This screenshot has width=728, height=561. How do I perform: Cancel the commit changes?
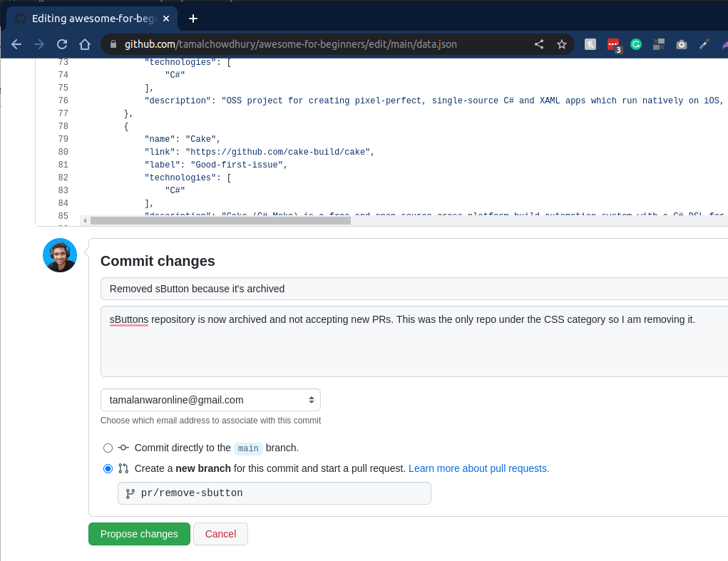(x=220, y=534)
